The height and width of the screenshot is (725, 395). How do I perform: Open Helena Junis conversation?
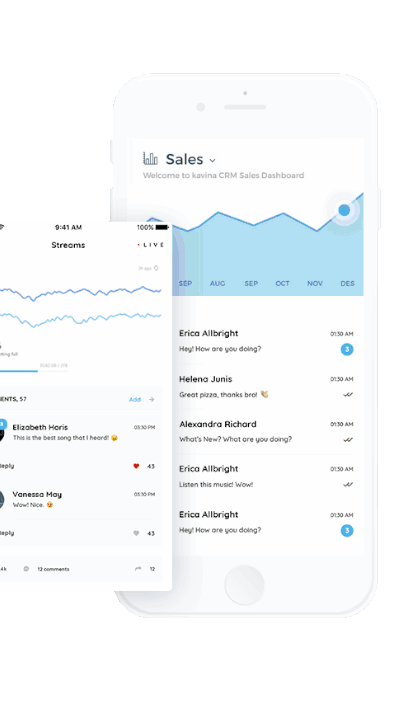click(266, 387)
